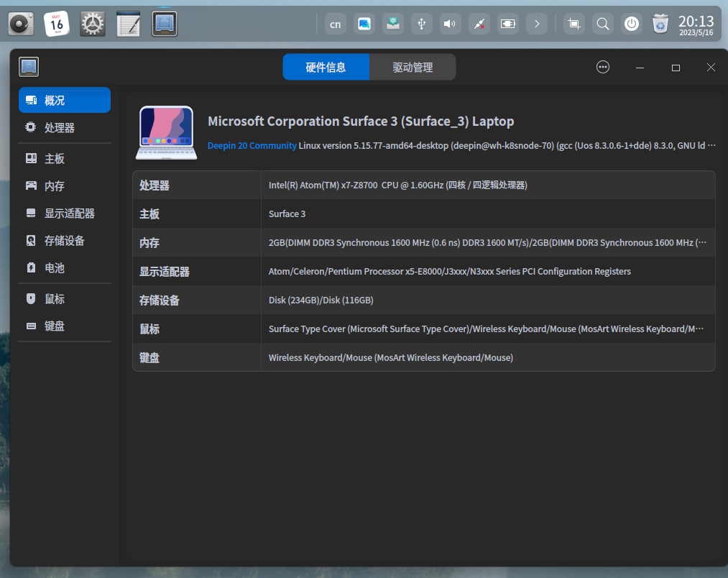The width and height of the screenshot is (728, 578).
Task: Click the app logo in title bar
Action: point(29,67)
